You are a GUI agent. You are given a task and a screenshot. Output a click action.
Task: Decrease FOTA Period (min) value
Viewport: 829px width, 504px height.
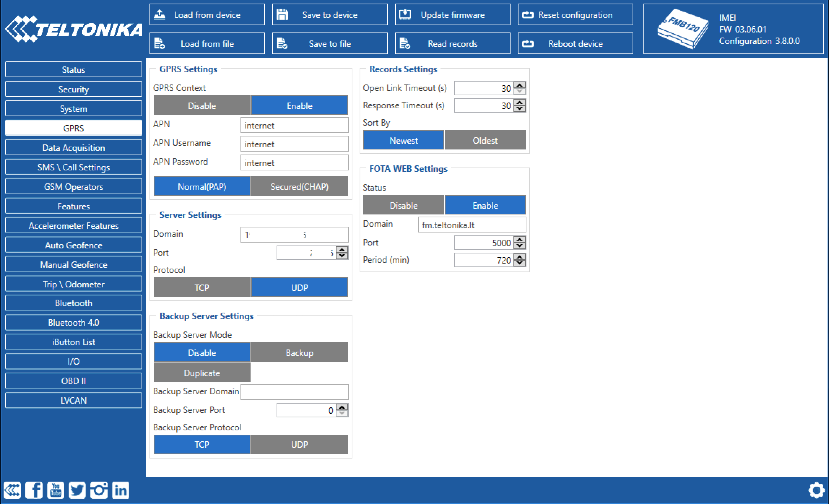[x=520, y=263]
